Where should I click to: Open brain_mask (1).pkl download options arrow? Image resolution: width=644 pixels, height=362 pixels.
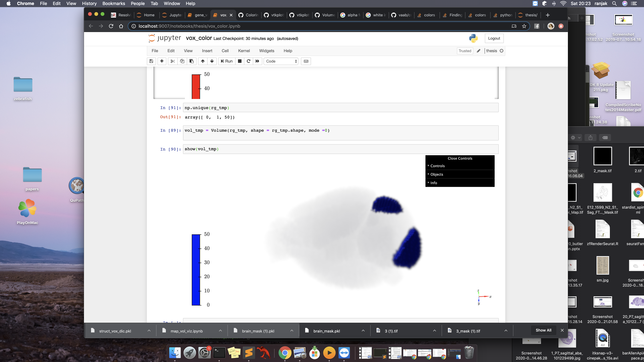coord(291,331)
